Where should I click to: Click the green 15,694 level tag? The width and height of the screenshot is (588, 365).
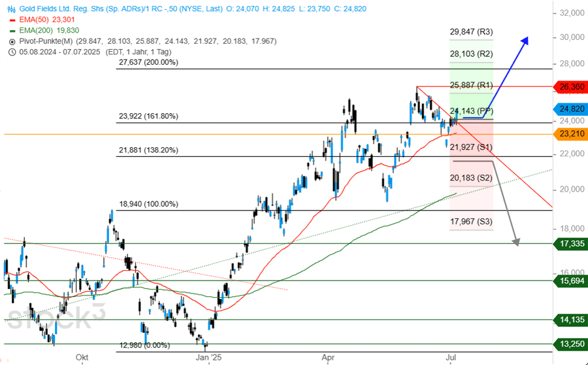click(x=570, y=281)
